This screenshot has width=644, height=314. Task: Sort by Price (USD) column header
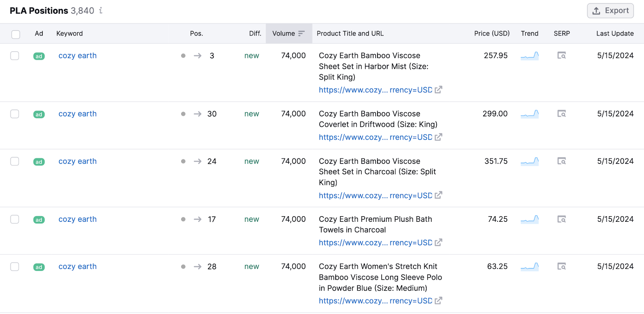point(491,33)
